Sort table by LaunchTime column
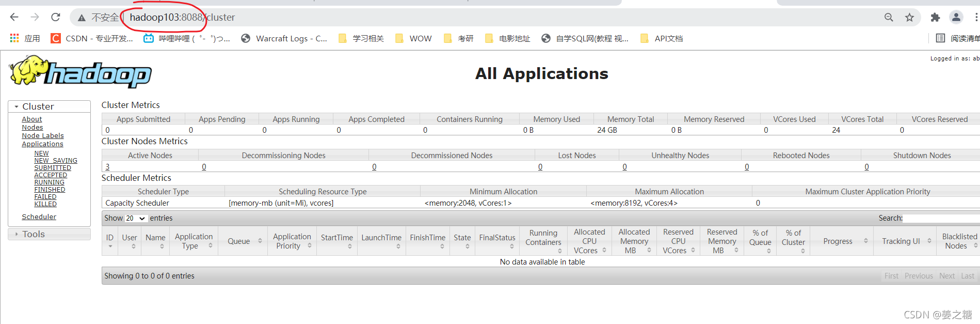This screenshot has width=980, height=324. [381, 241]
